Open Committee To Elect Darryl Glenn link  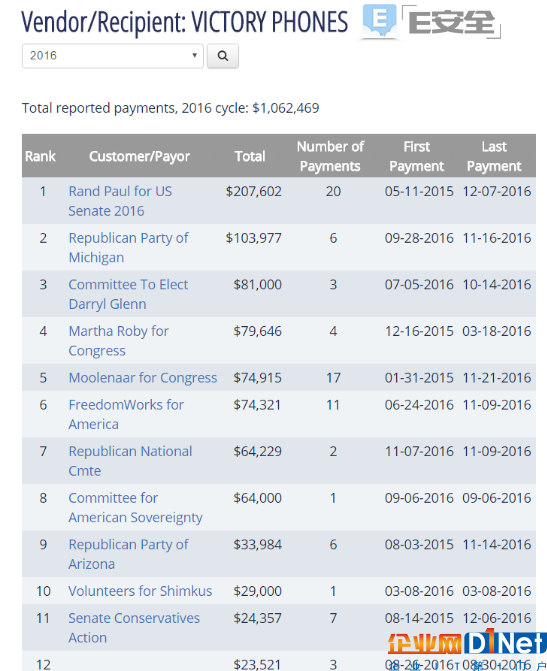tap(128, 294)
